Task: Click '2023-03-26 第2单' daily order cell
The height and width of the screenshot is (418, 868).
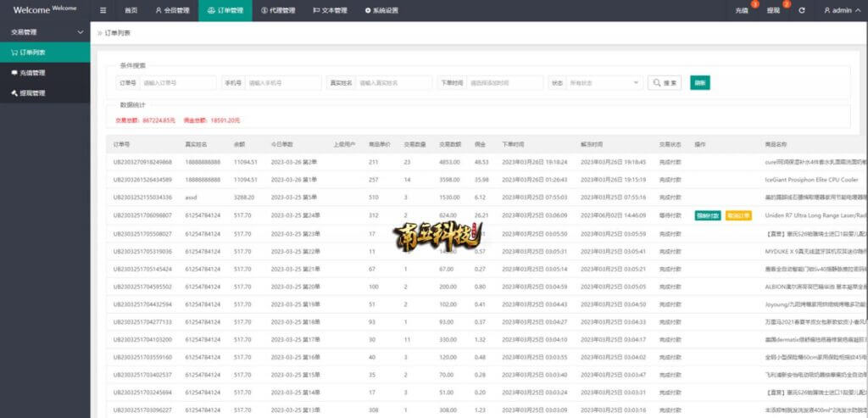Action: pos(293,162)
